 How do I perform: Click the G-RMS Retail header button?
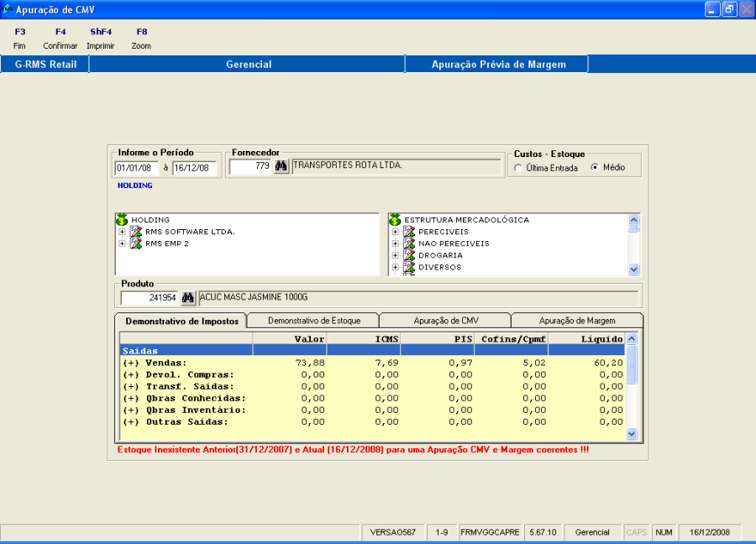(x=45, y=64)
